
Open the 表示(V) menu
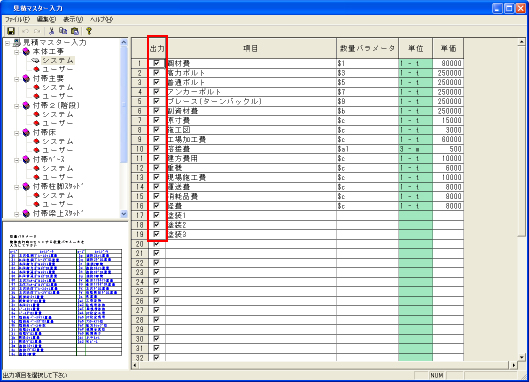coord(73,20)
